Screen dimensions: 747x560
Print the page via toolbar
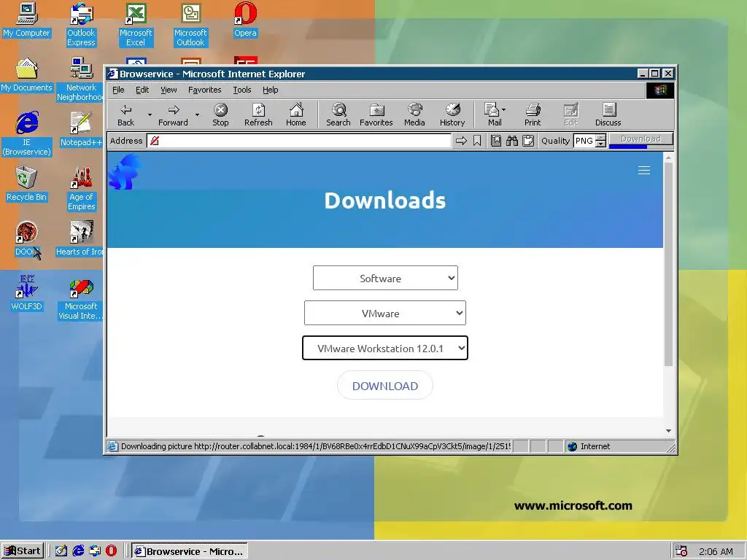coord(533,115)
